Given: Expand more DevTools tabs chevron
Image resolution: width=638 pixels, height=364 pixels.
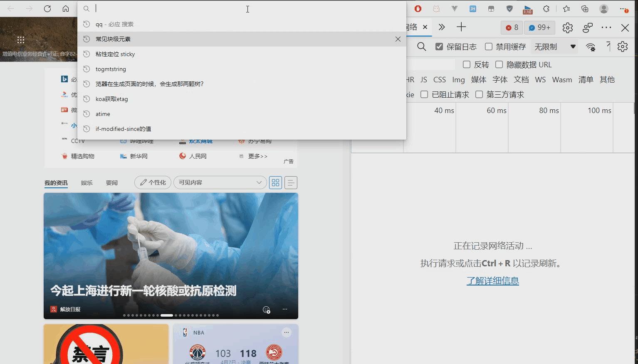Looking at the screenshot, I should click(442, 27).
